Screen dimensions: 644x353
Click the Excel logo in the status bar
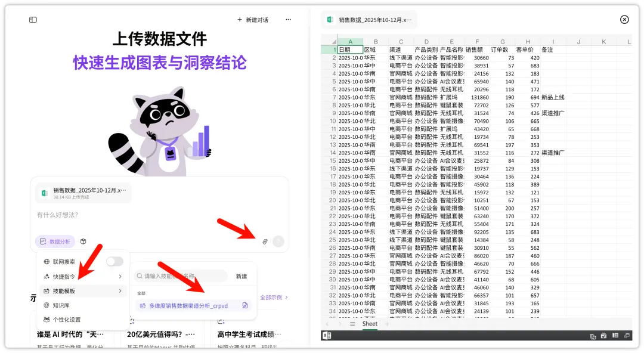(x=327, y=335)
